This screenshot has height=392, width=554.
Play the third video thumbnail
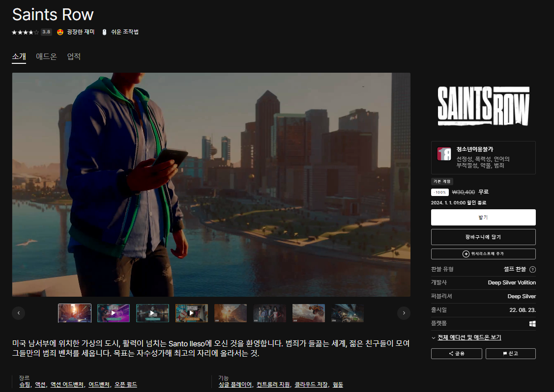pos(152,313)
